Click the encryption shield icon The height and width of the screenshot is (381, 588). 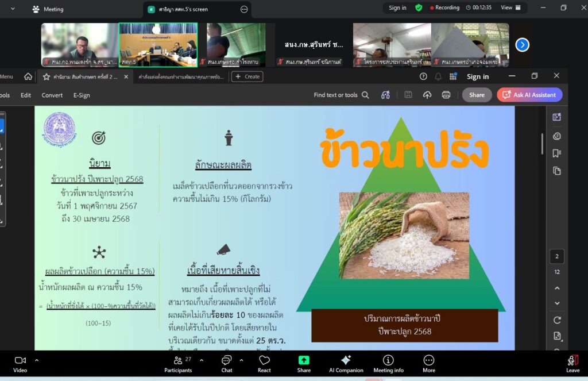pyautogui.click(x=419, y=8)
